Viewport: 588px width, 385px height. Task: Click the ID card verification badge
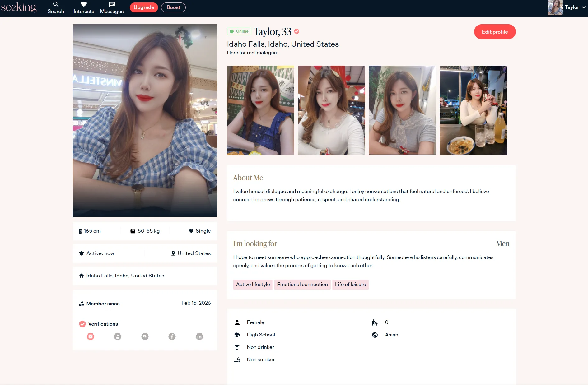[x=145, y=336]
